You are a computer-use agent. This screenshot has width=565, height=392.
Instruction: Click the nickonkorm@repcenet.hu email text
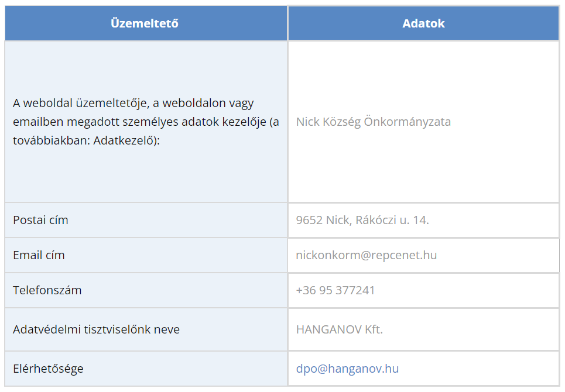[367, 255]
